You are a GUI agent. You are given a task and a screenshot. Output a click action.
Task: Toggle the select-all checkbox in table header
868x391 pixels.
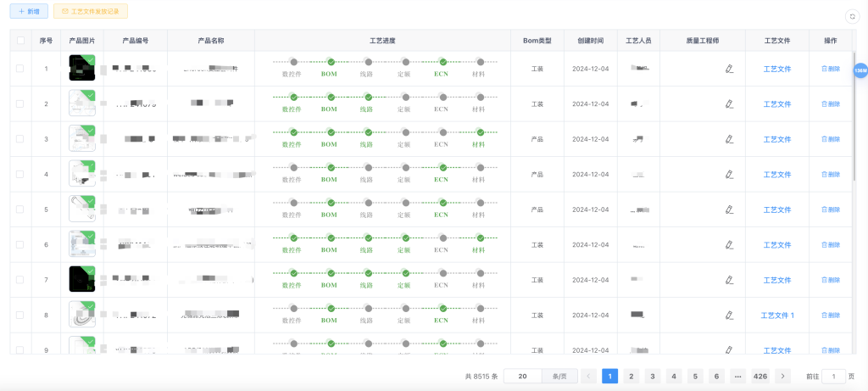(20, 41)
